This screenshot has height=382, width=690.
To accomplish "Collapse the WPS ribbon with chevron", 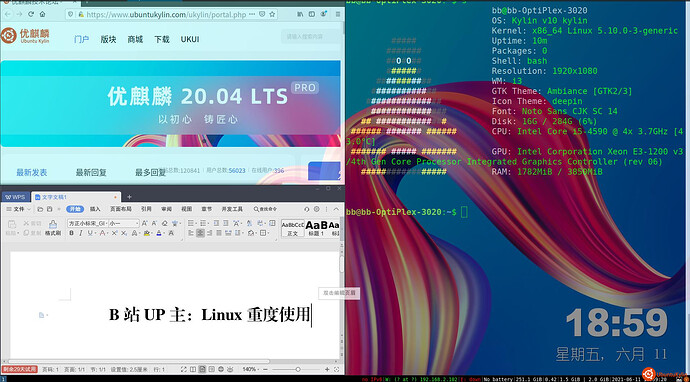I will click(x=336, y=209).
